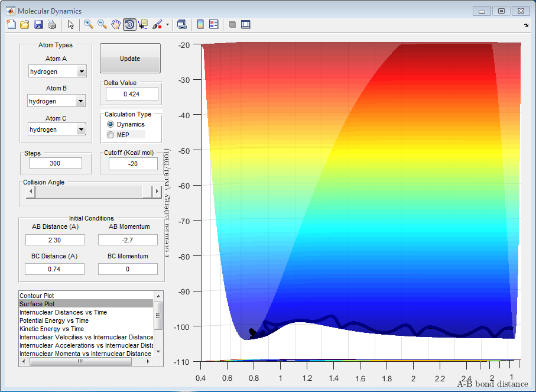536x392 pixels.
Task: Enable the Data Cursor tool
Action: 144,24
